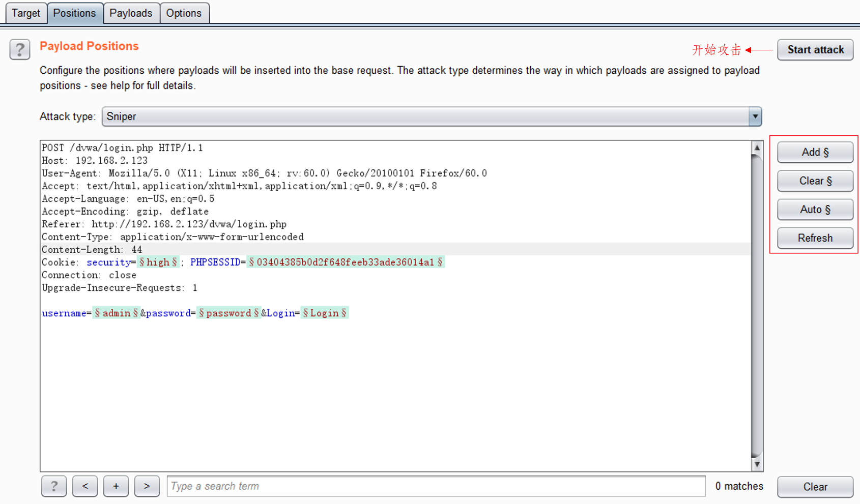Viewport: 860px width, 504px height.
Task: Switch to the Options tab
Action: pos(184,13)
